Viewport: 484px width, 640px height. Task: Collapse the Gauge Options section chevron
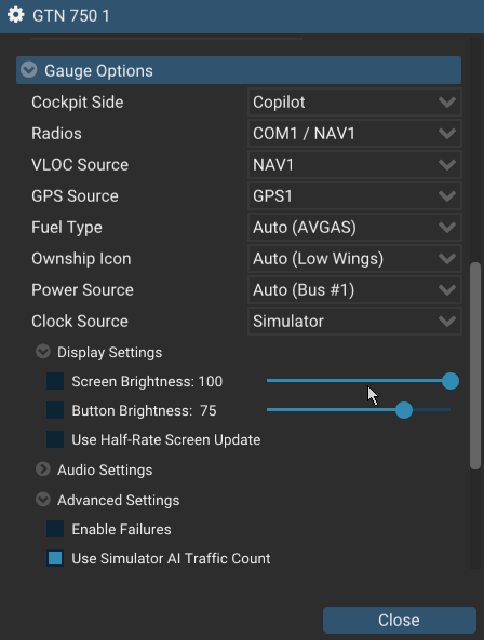point(29,70)
